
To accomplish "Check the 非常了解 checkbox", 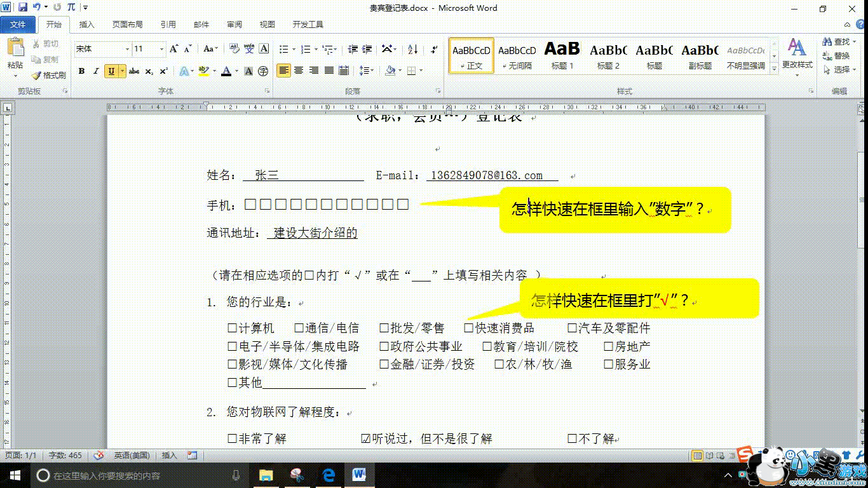I will (233, 438).
